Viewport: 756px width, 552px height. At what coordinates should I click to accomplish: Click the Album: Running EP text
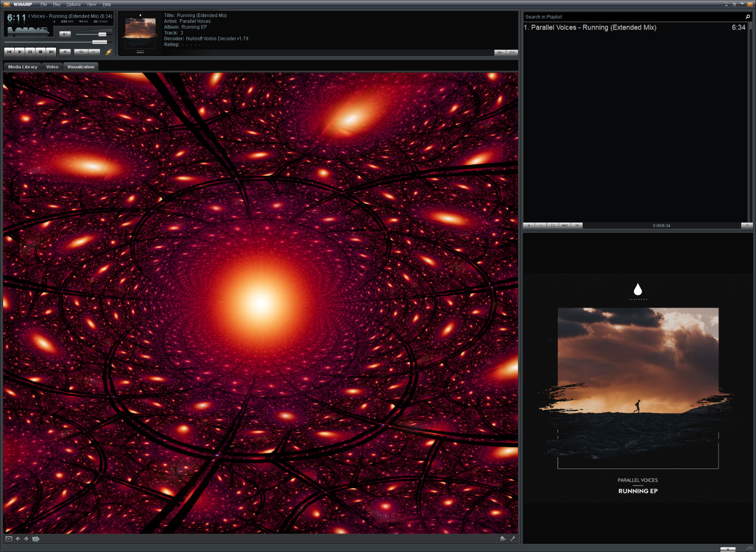click(185, 27)
